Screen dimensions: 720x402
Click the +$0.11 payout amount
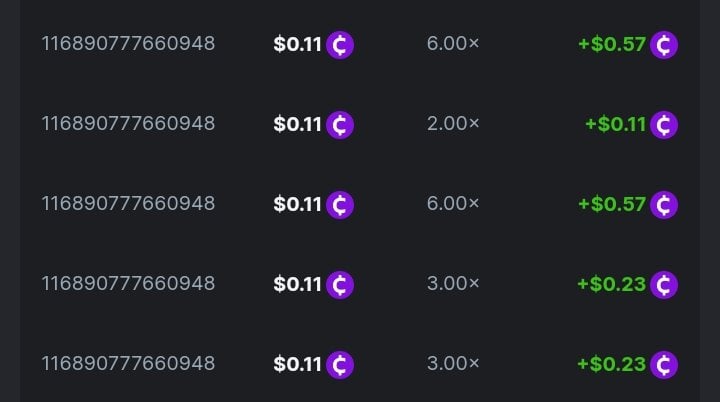615,125
